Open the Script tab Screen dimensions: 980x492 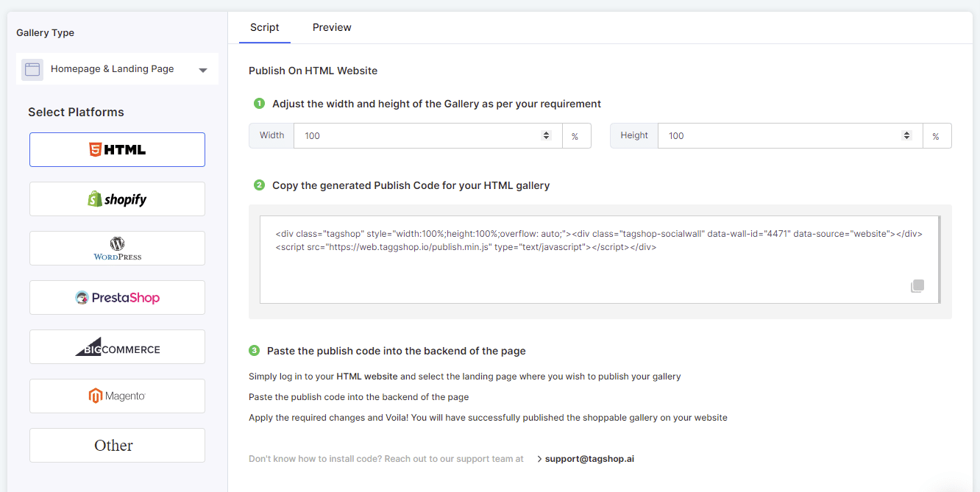pos(264,27)
